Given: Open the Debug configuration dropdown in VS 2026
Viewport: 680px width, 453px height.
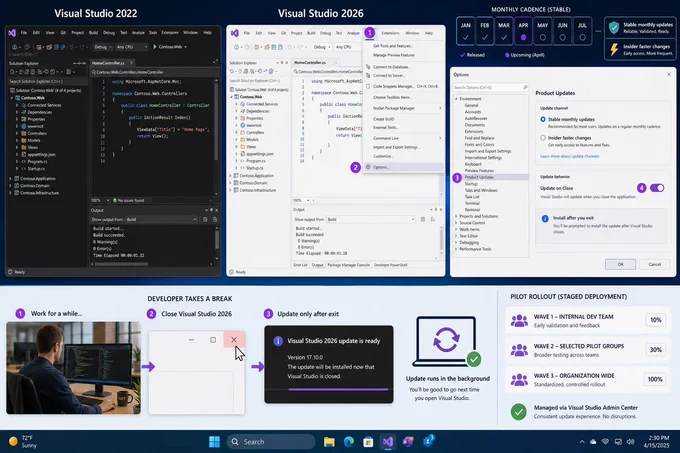Looking at the screenshot, I should coord(322,47).
